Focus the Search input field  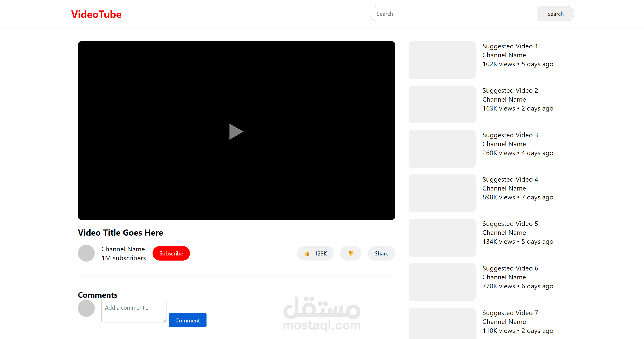tap(453, 14)
